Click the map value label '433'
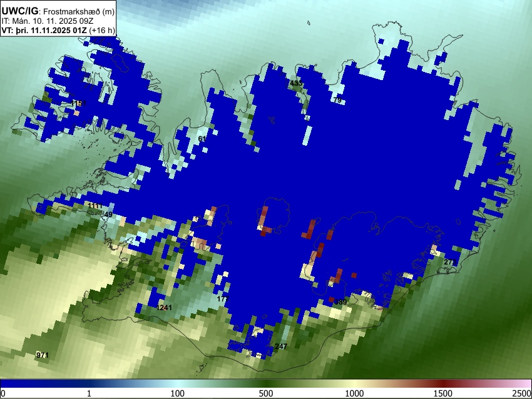This screenshot has width=532, height=399. click(296, 83)
